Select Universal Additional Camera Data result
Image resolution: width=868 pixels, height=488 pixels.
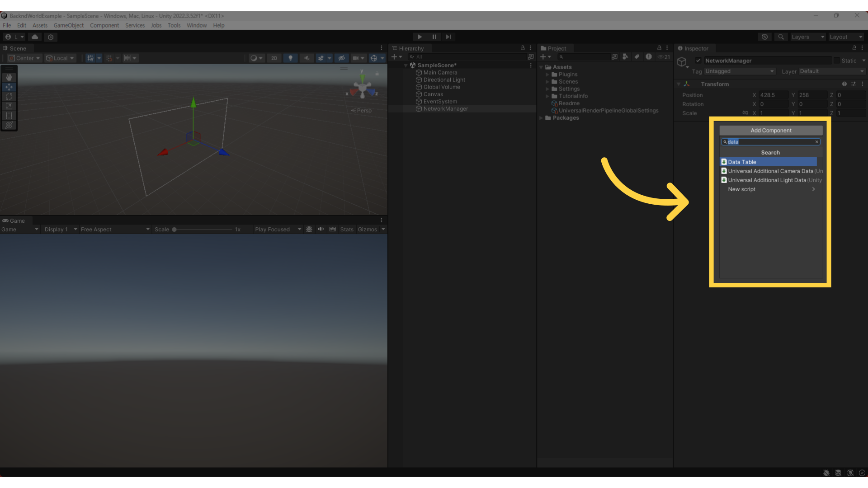coord(772,171)
